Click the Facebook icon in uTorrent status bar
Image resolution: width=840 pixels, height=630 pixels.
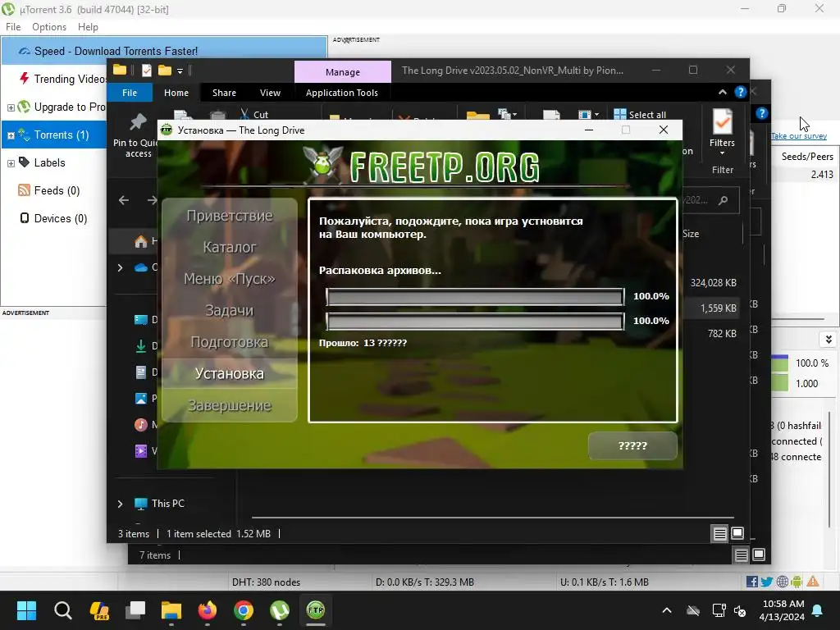click(751, 582)
